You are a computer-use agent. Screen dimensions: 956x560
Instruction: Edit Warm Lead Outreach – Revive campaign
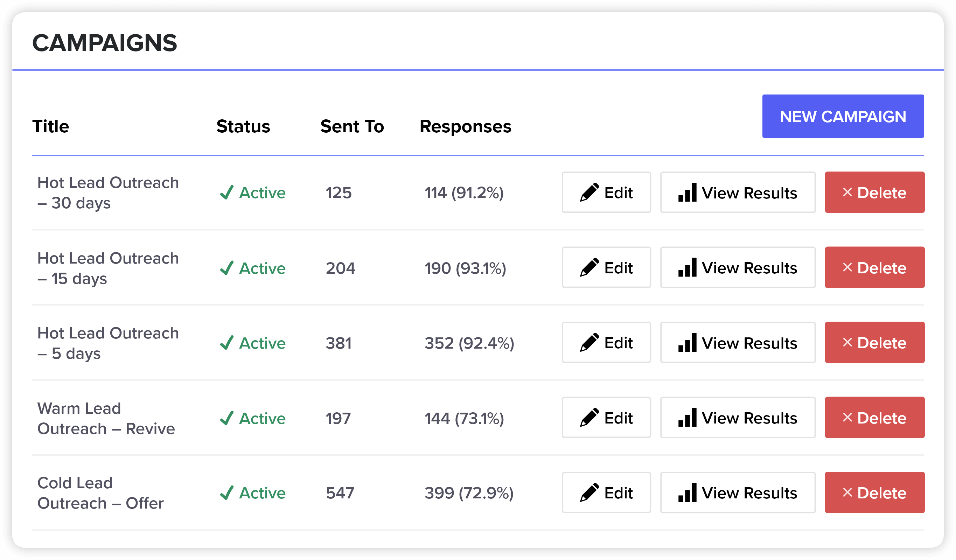pos(606,418)
